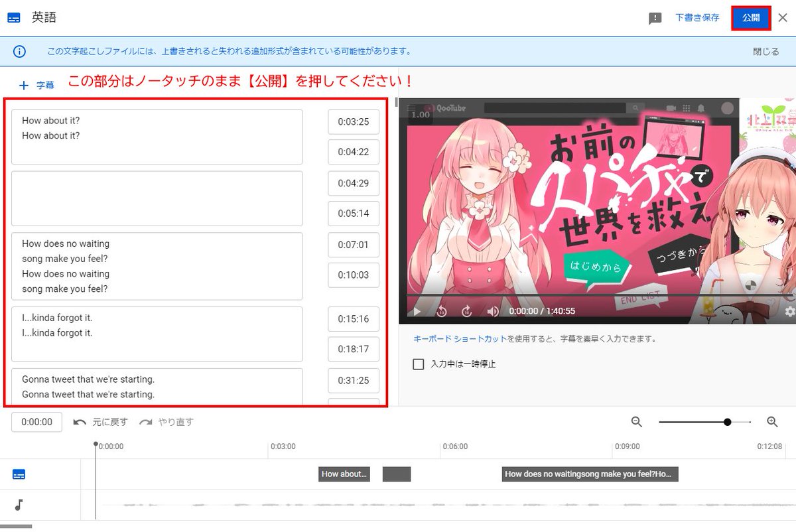The height and width of the screenshot is (532, 796).
Task: Edit the end time 0:04:22
Action: [354, 152]
